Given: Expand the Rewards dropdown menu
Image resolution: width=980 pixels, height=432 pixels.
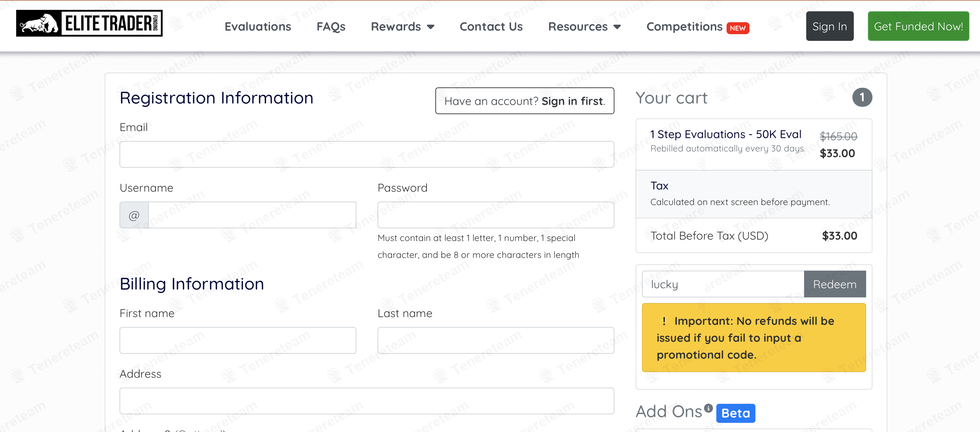Looking at the screenshot, I should coord(402,27).
